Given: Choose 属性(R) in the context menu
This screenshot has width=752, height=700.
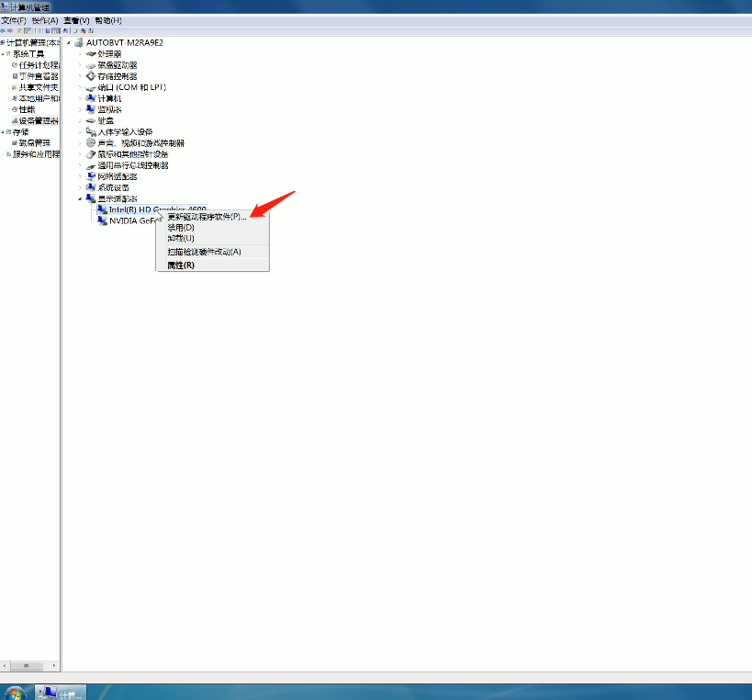Looking at the screenshot, I should coord(181,265).
